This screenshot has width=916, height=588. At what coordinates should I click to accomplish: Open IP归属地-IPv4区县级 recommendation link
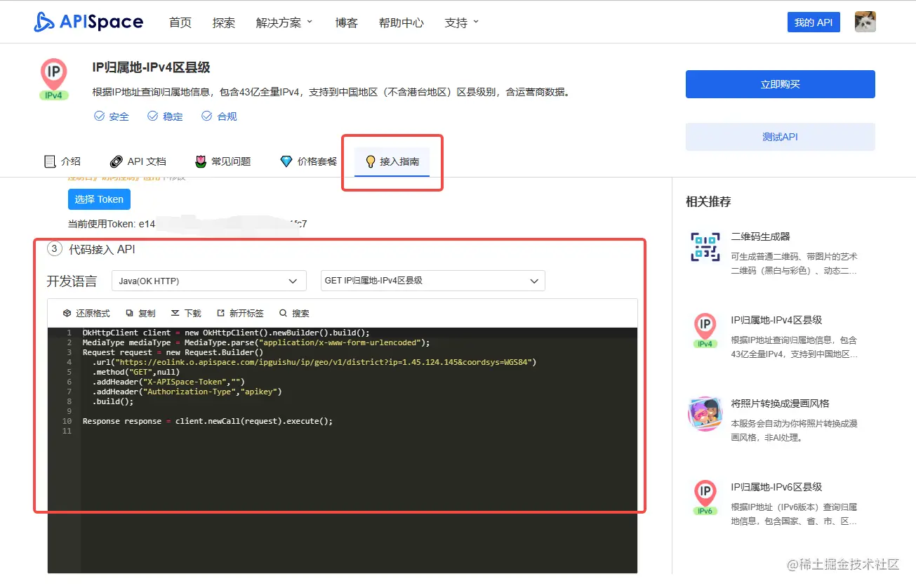tap(776, 320)
